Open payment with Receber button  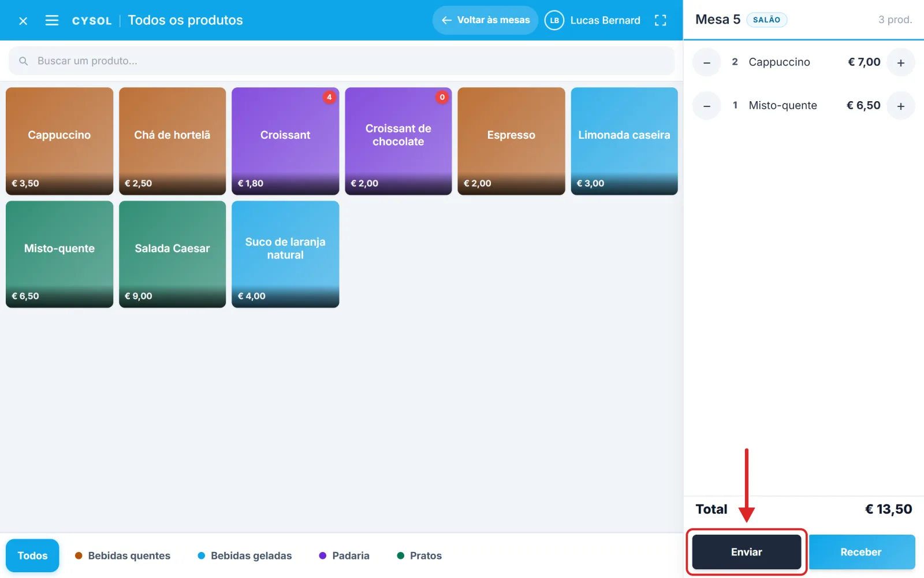(862, 552)
